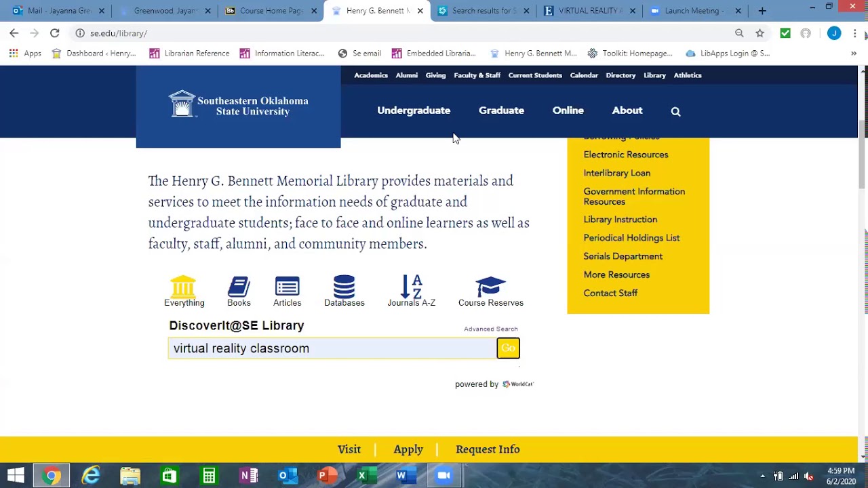Open the More Resources link

click(x=616, y=274)
